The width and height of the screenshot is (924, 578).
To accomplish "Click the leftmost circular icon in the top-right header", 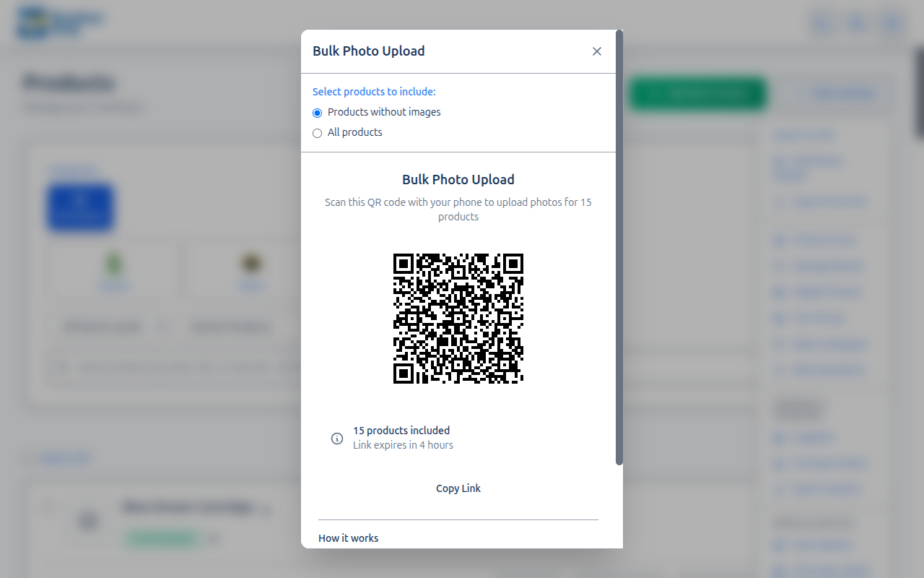I will tap(821, 23).
